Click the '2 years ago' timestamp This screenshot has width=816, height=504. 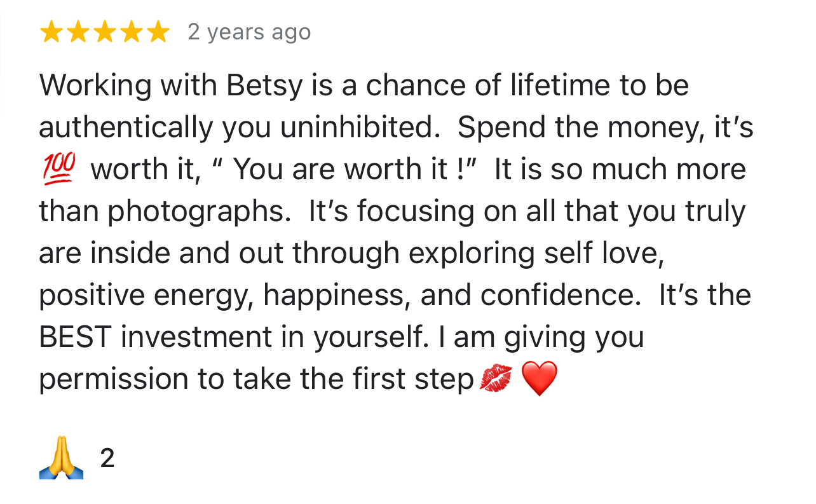click(x=249, y=32)
